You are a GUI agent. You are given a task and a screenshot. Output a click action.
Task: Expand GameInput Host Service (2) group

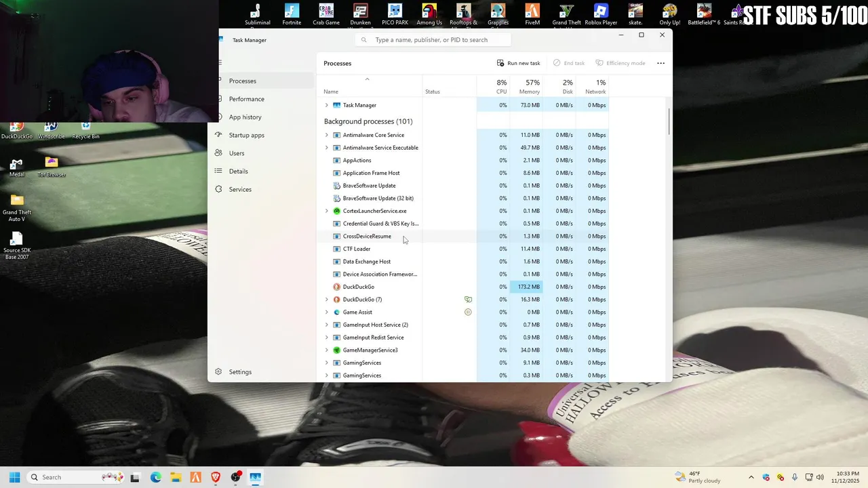[326, 325]
